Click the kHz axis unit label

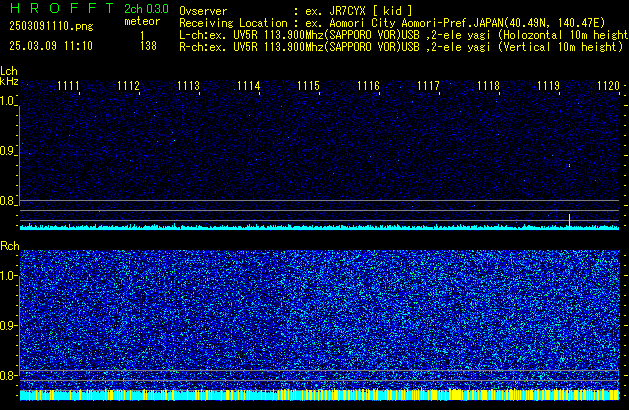[9, 81]
